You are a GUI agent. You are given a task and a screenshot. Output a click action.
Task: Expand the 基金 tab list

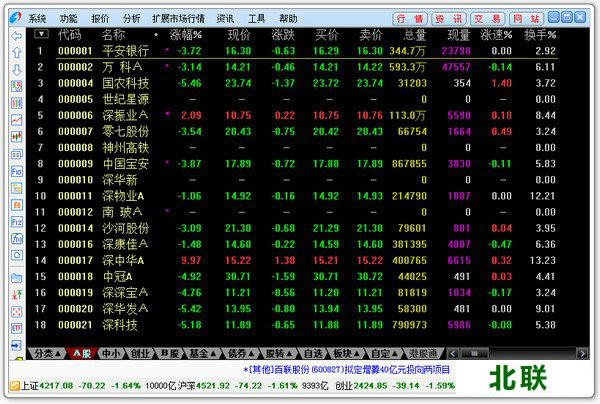[212, 353]
